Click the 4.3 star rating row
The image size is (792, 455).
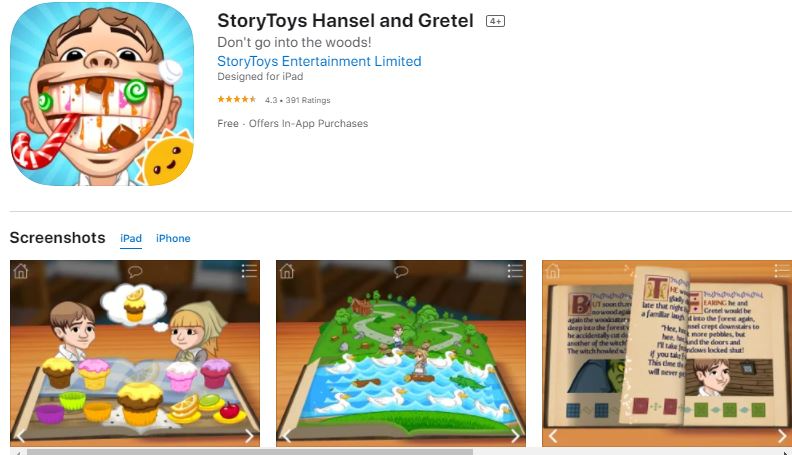point(274,100)
